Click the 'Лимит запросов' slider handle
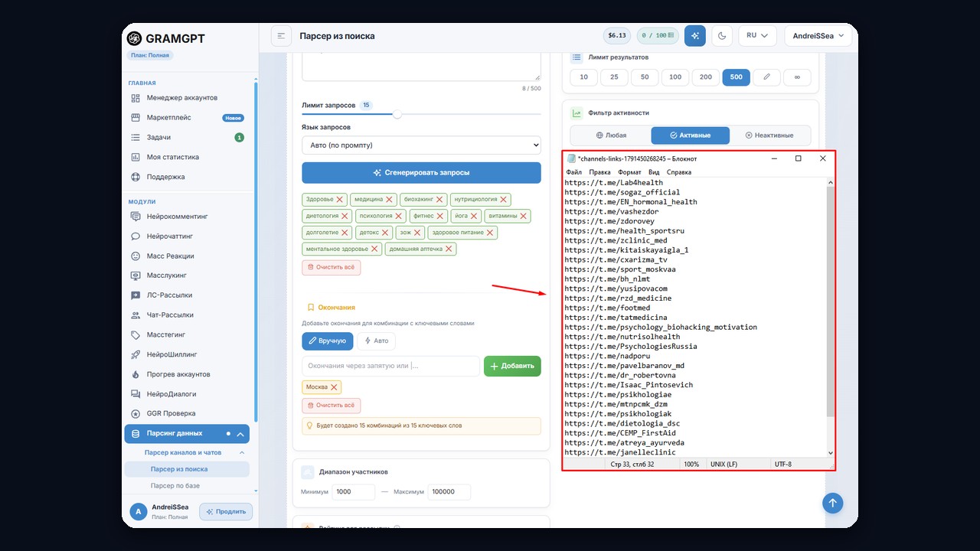Screen dimensions: 980x551 click(x=397, y=114)
